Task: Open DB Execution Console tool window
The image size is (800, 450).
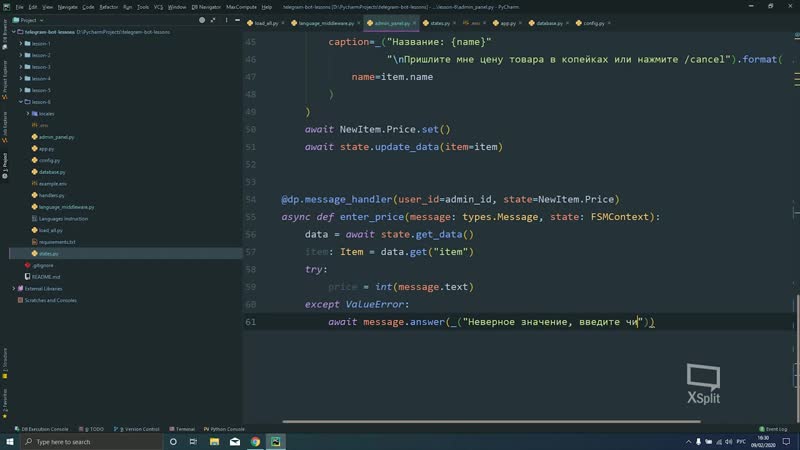Action: [x=41, y=429]
